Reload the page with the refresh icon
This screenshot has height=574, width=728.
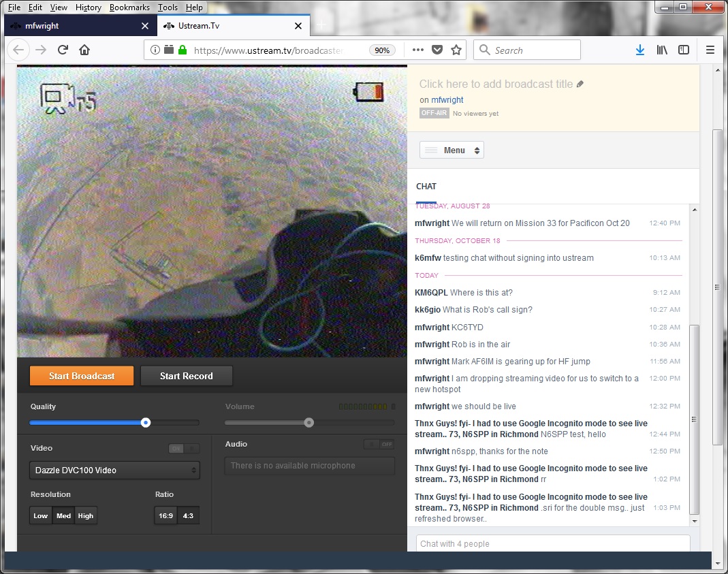[63, 50]
